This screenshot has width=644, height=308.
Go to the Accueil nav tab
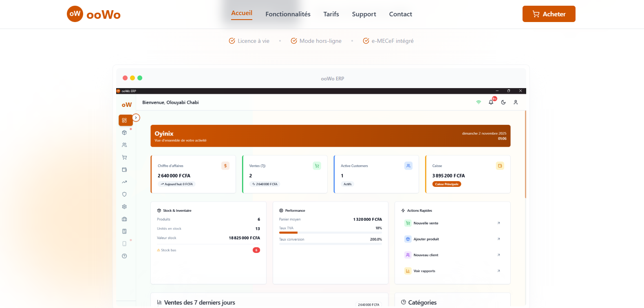[242, 13]
